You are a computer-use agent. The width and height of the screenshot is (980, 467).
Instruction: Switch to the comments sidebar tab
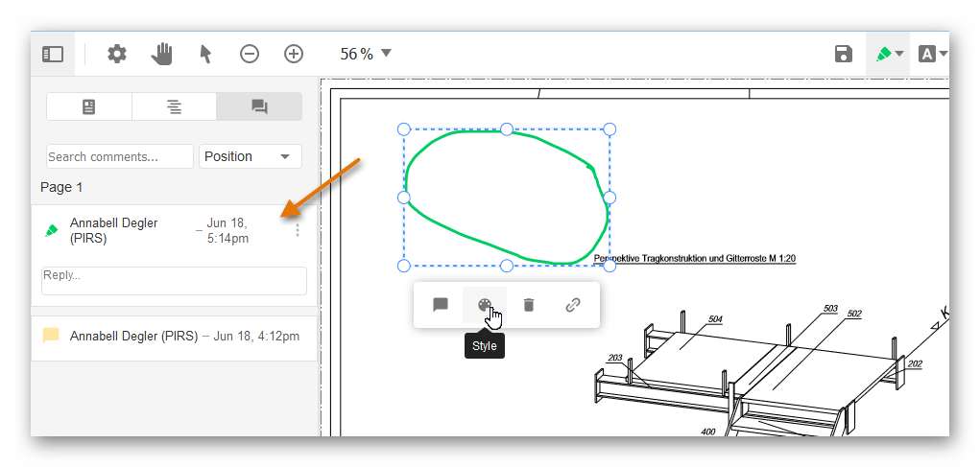click(259, 107)
